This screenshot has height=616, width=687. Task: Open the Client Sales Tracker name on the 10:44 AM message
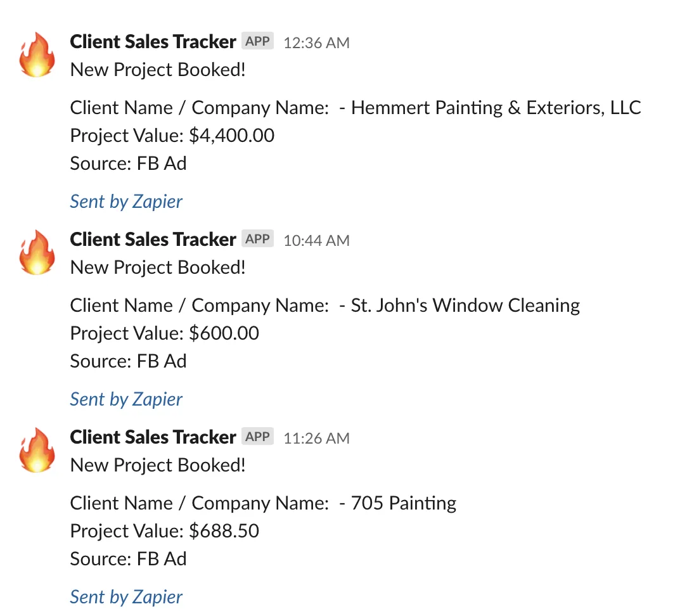tap(153, 239)
